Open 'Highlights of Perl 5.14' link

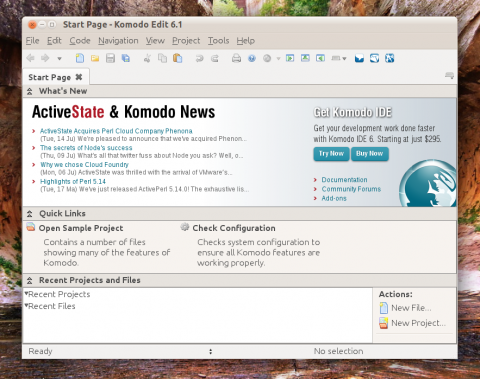tap(73, 182)
